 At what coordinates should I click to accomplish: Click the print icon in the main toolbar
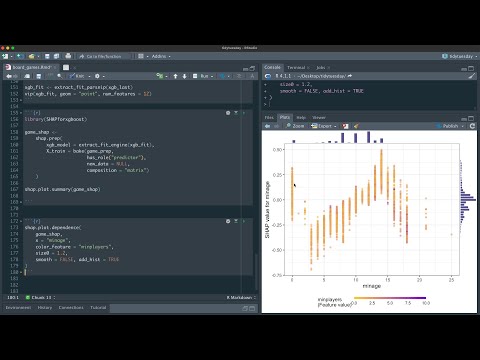(68, 56)
